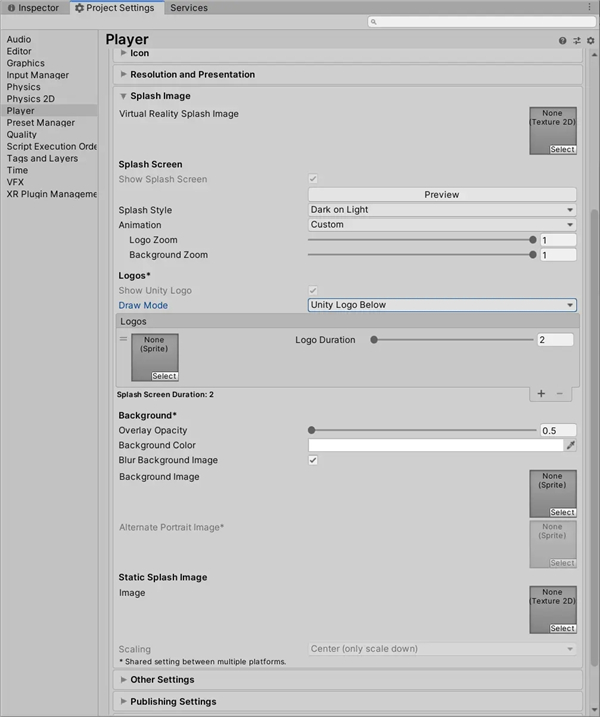Screen dimensions: 600x717
Task: Add a logo with the plus button
Action: [x=541, y=394]
